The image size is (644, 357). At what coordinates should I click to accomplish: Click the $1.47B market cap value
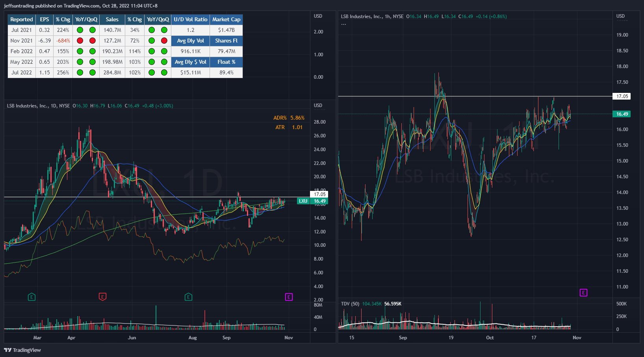click(x=226, y=30)
